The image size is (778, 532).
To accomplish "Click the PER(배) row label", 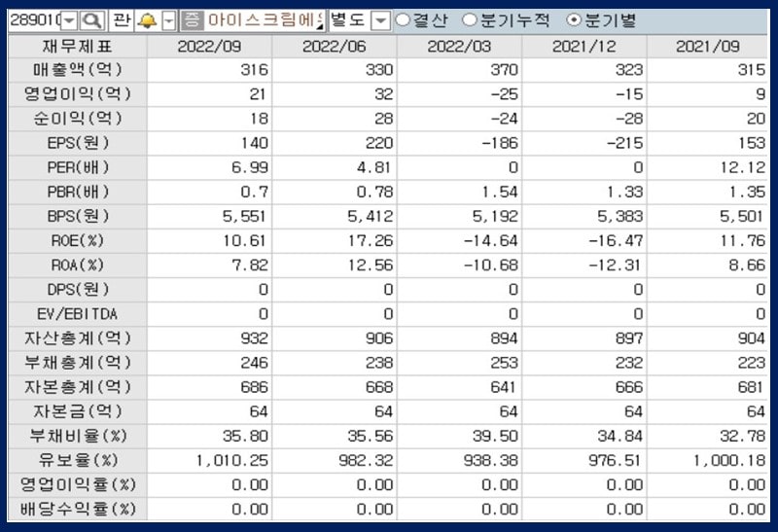I will tap(78, 167).
